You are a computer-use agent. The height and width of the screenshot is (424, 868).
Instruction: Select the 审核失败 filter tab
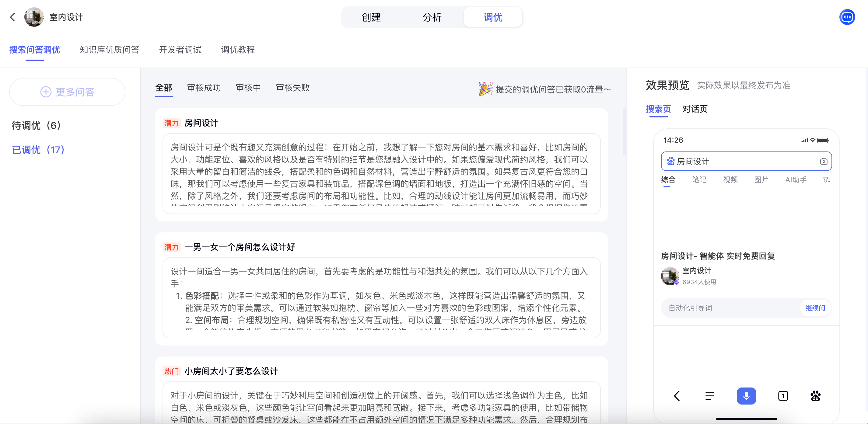tap(292, 88)
